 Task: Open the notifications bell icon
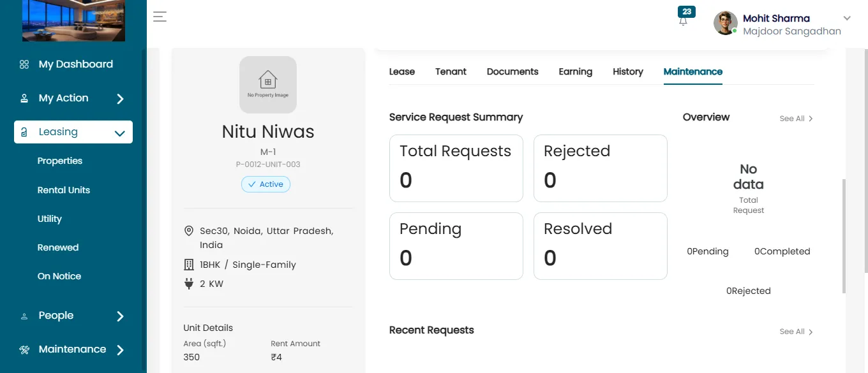click(x=684, y=20)
